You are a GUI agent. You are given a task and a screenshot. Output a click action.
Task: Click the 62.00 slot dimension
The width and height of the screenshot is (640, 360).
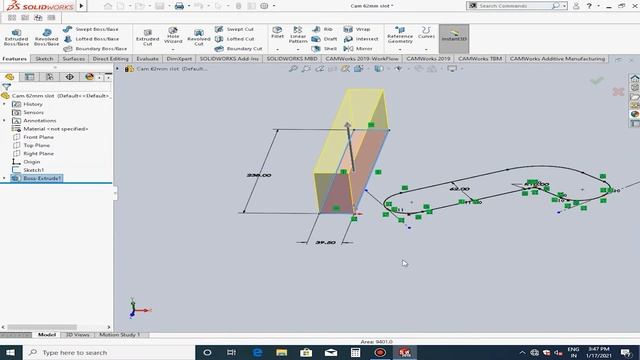(x=460, y=189)
